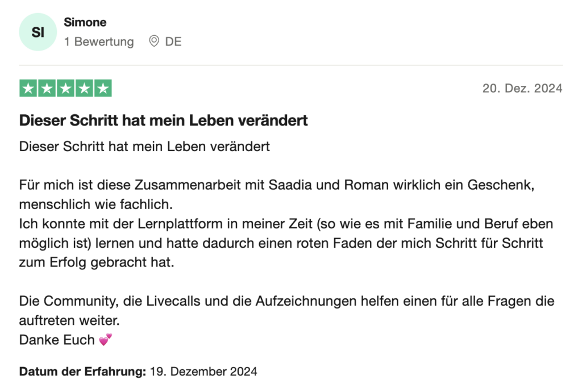582x392 pixels.
Task: Click the green SI avatar circle
Action: (38, 32)
